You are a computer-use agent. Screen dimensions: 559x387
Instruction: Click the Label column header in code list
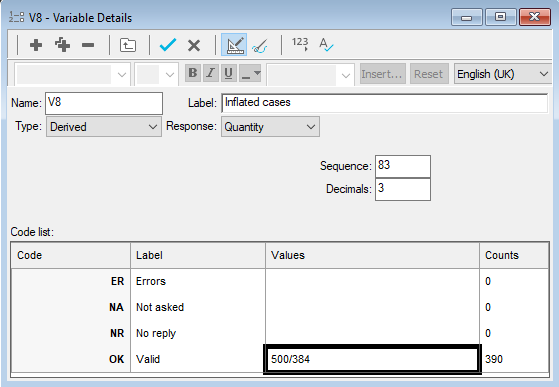tap(198, 256)
